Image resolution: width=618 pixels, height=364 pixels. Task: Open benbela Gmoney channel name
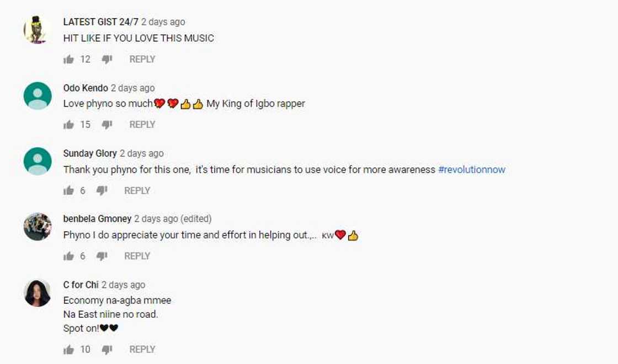pos(97,218)
